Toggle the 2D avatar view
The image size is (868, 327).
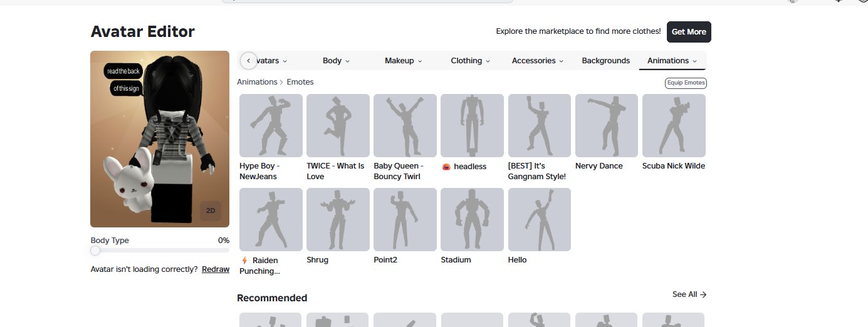coord(211,211)
